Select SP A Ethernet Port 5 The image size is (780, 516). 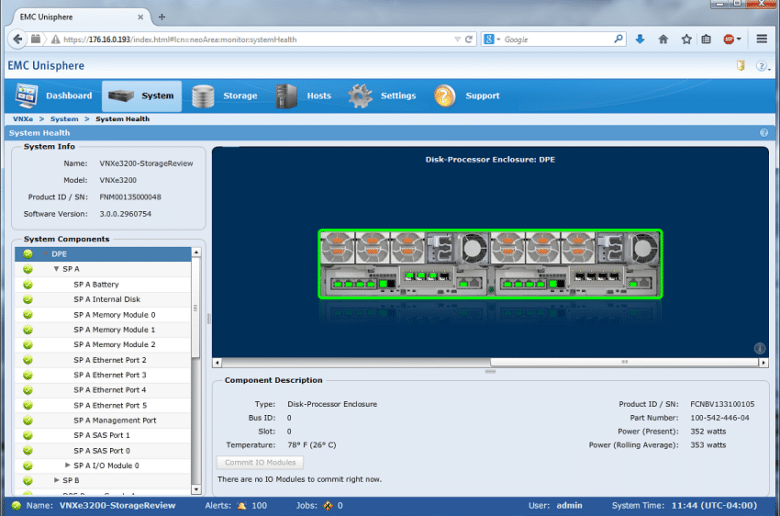pyautogui.click(x=103, y=405)
